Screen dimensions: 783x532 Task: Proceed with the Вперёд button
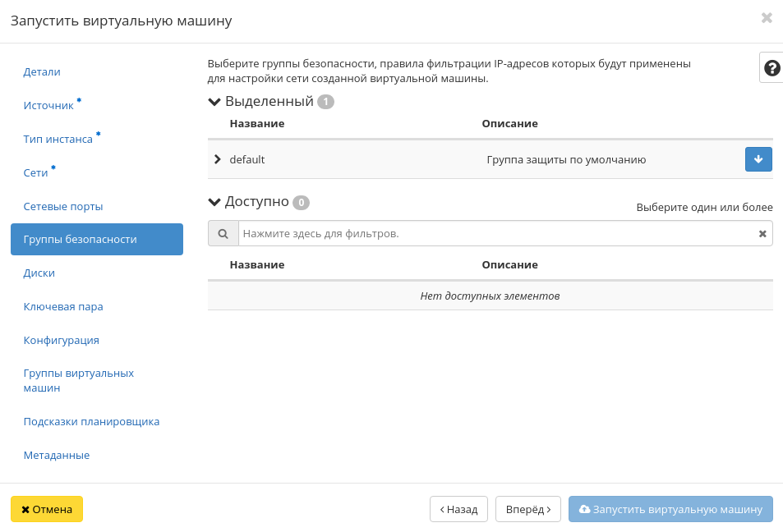(x=527, y=509)
